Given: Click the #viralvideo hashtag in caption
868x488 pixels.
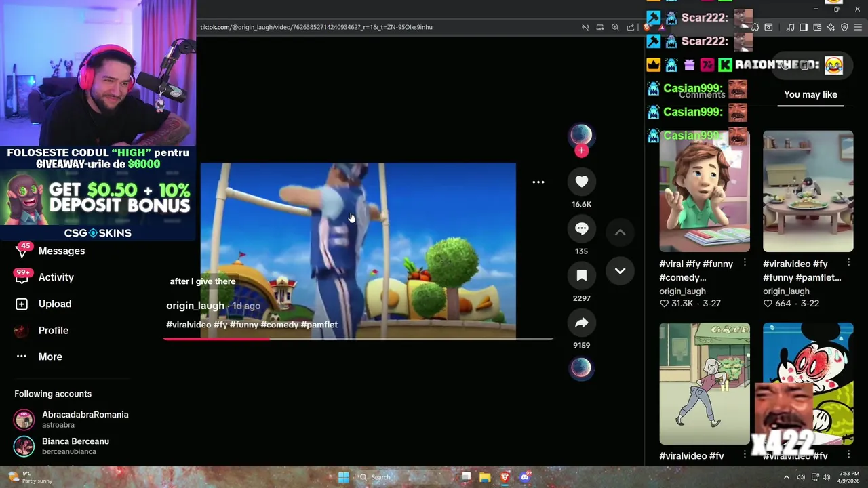Looking at the screenshot, I should coord(189,325).
